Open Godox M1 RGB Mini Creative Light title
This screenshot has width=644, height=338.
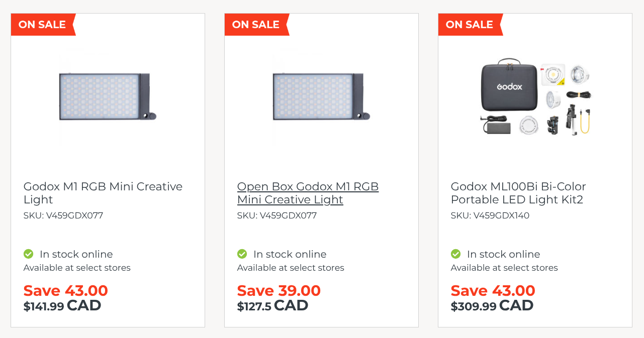[103, 193]
